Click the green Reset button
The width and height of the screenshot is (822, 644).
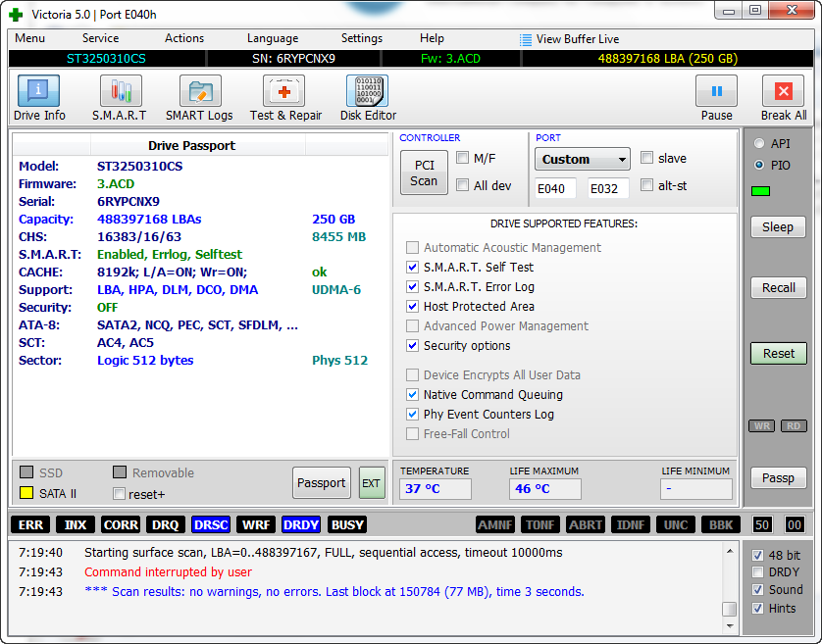pos(778,353)
